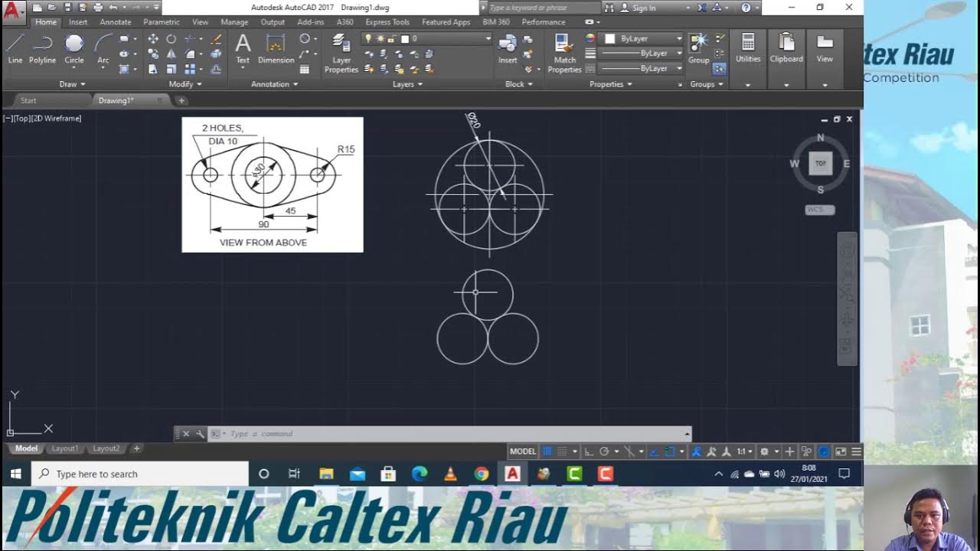Screen dimensions: 980x551
Task: Click the WCS label under ViewCube
Action: [820, 210]
